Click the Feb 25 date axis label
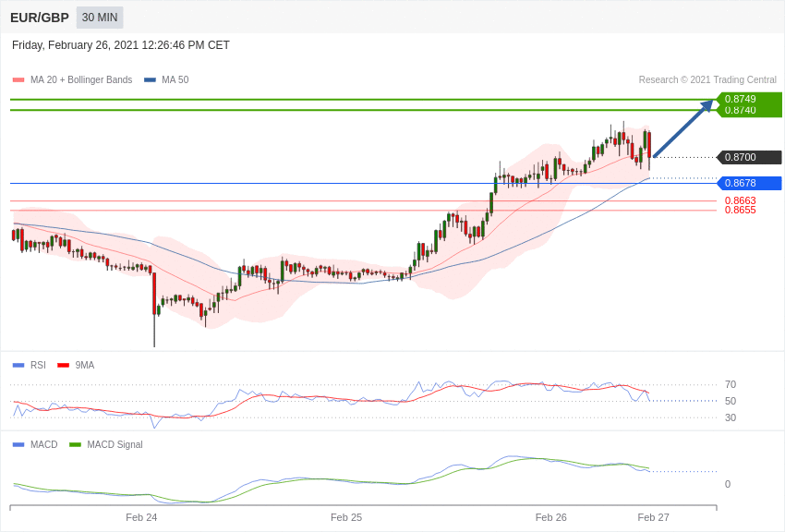The image size is (785, 532). 346,517
